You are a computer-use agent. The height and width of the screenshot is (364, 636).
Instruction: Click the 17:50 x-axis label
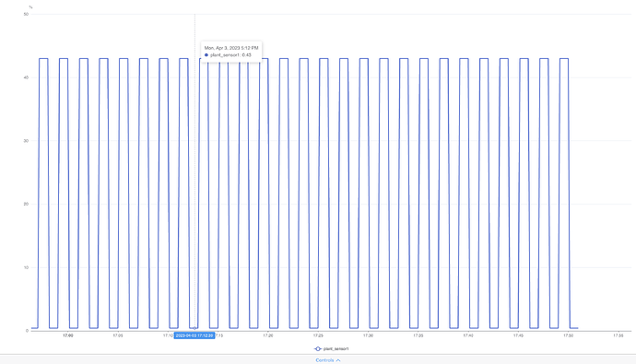pyautogui.click(x=569, y=335)
